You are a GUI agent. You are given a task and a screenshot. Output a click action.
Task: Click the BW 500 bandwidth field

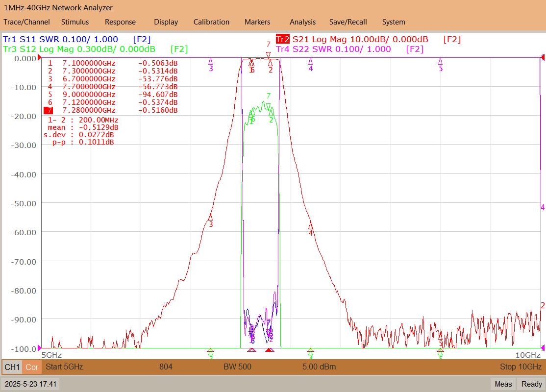pos(237,367)
